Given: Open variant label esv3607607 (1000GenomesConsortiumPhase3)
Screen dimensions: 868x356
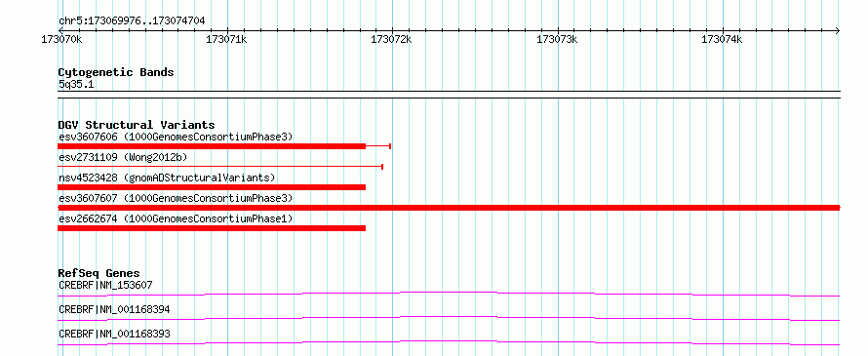Looking at the screenshot, I should [x=176, y=198].
